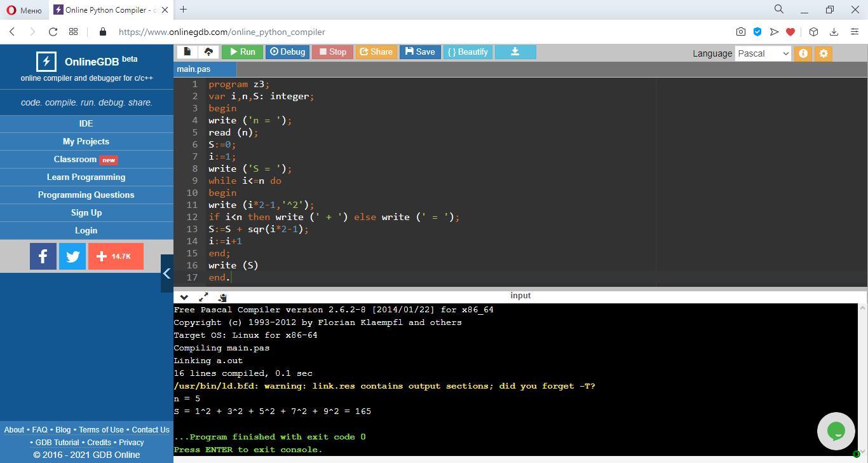Open the Credits footer link

click(x=99, y=443)
